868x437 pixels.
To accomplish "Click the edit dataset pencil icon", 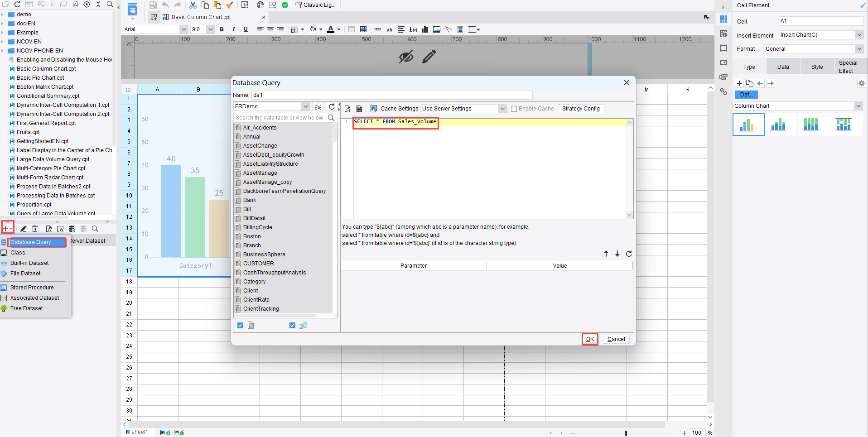I will click(24, 229).
